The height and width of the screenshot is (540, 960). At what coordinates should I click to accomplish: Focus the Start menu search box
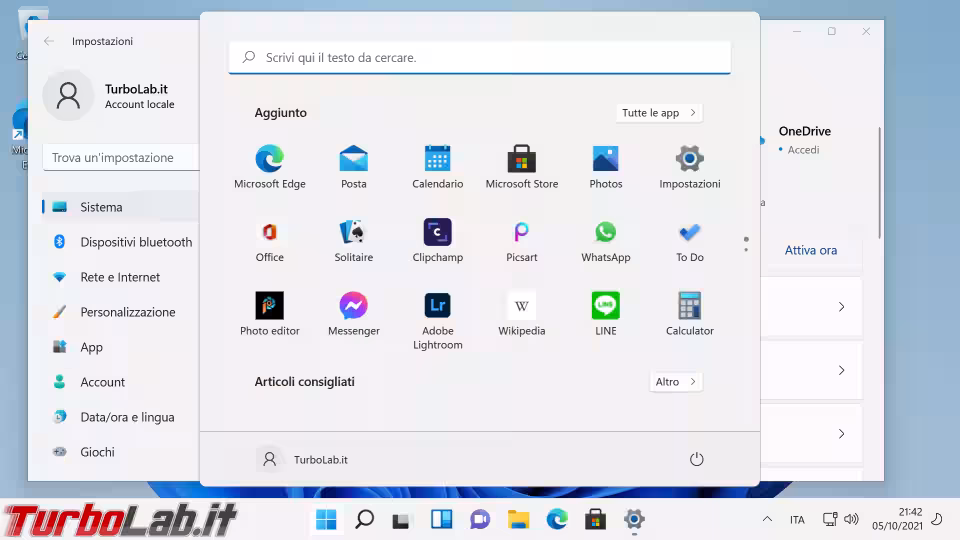point(479,58)
